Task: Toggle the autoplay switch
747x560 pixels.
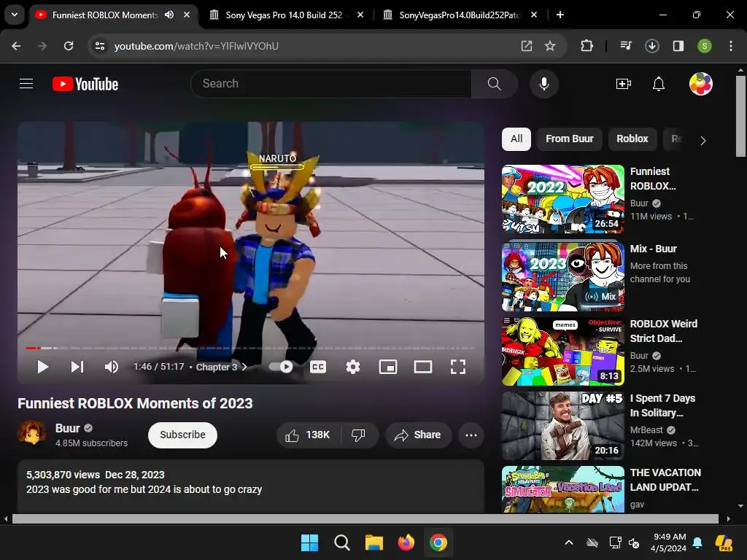Action: 281,367
